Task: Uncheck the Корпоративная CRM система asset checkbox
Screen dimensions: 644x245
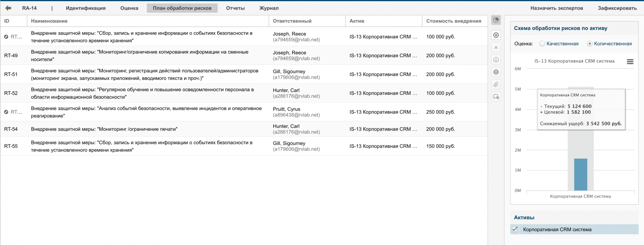Action: point(515,230)
